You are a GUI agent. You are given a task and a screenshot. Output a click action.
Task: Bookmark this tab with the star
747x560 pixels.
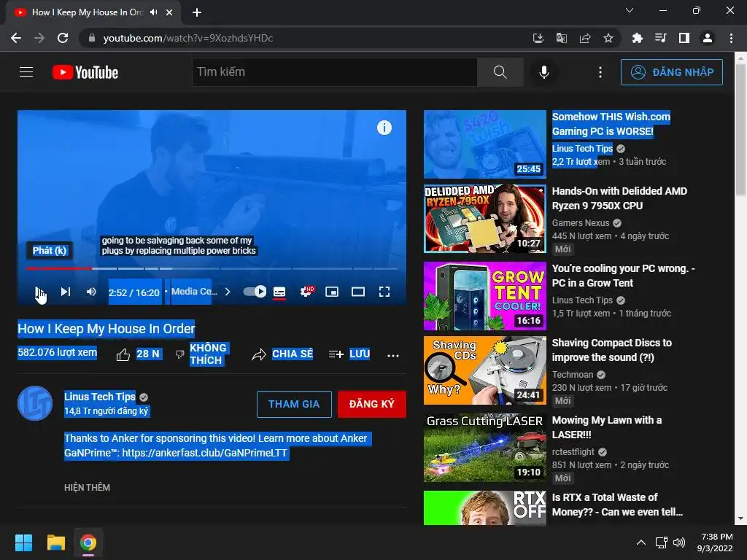coord(608,38)
